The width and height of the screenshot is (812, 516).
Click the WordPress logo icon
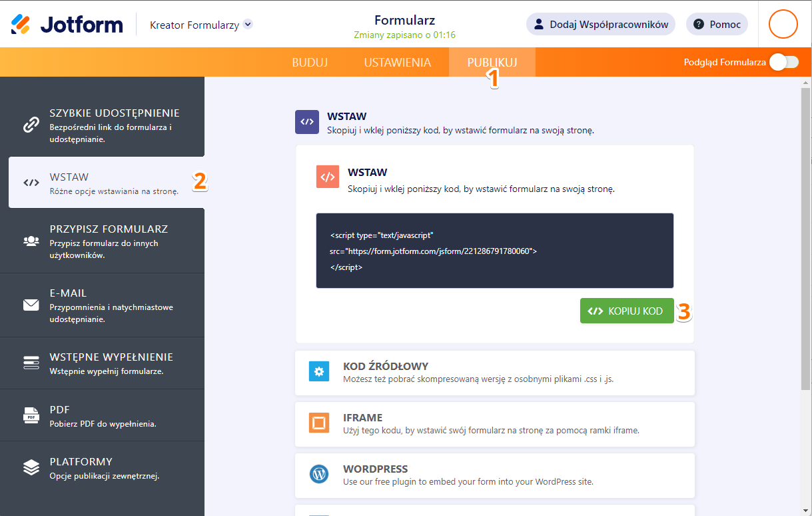coord(319,474)
